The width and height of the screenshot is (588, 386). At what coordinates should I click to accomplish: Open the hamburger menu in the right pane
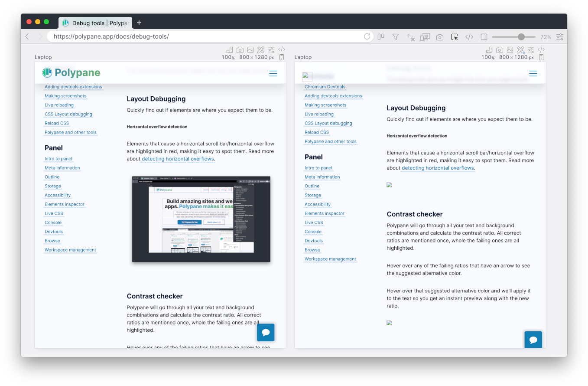533,74
